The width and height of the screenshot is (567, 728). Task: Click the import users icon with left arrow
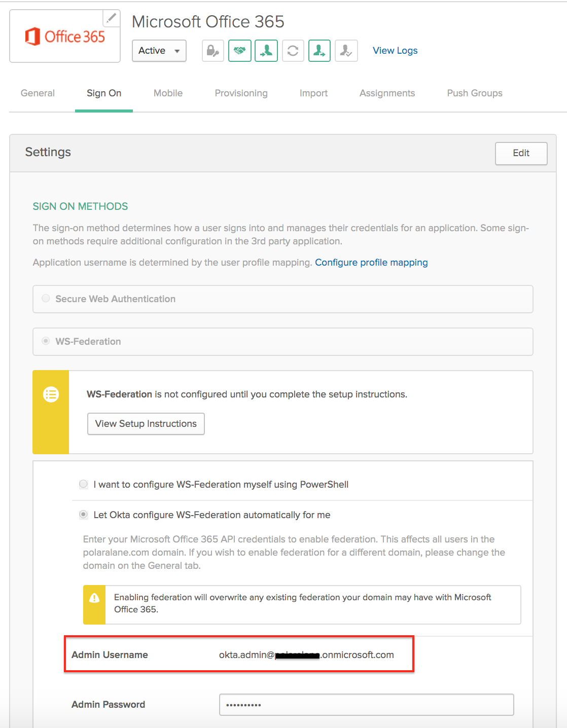(266, 51)
